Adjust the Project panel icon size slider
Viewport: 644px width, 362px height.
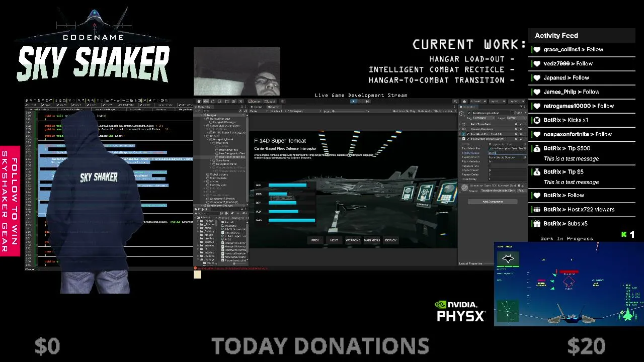coord(239,263)
